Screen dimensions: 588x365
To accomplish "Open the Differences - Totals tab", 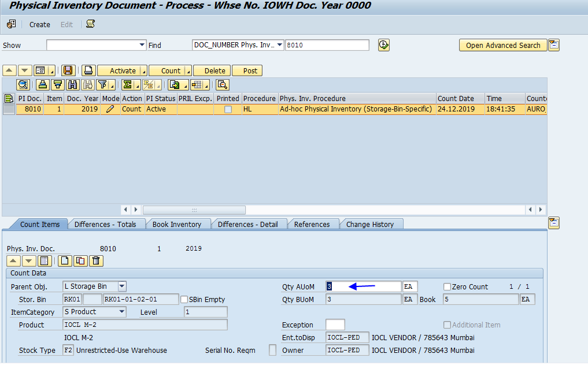I will 105,225.
